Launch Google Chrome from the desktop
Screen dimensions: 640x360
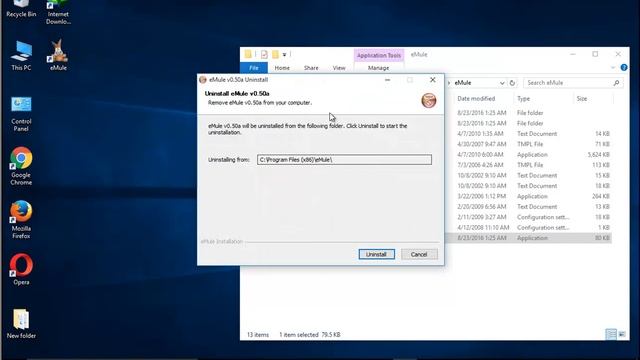[21, 166]
